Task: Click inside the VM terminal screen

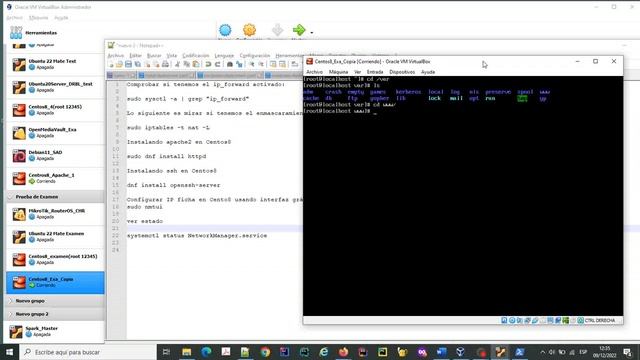Action: tap(463, 196)
